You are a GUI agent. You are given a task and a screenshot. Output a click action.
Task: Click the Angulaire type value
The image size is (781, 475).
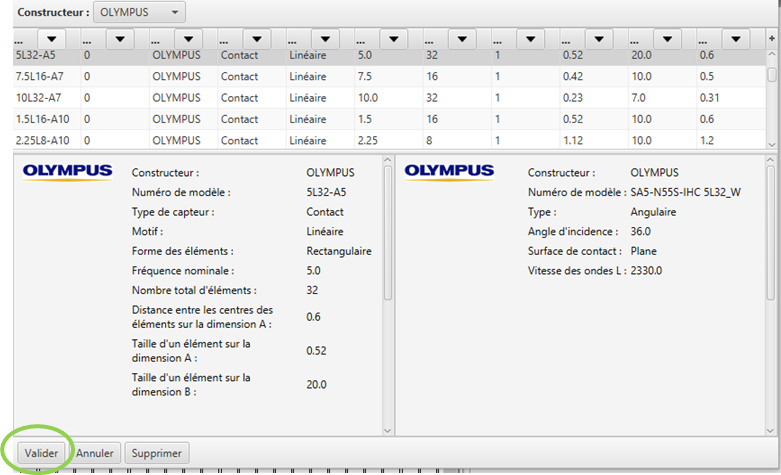[653, 212]
